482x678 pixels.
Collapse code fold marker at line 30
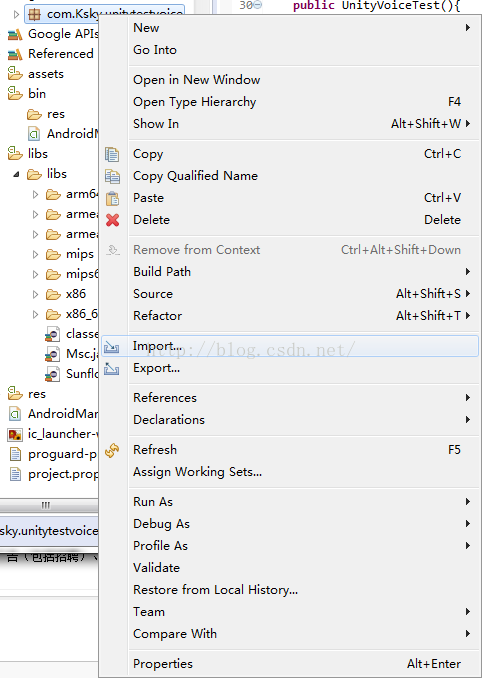258,5
